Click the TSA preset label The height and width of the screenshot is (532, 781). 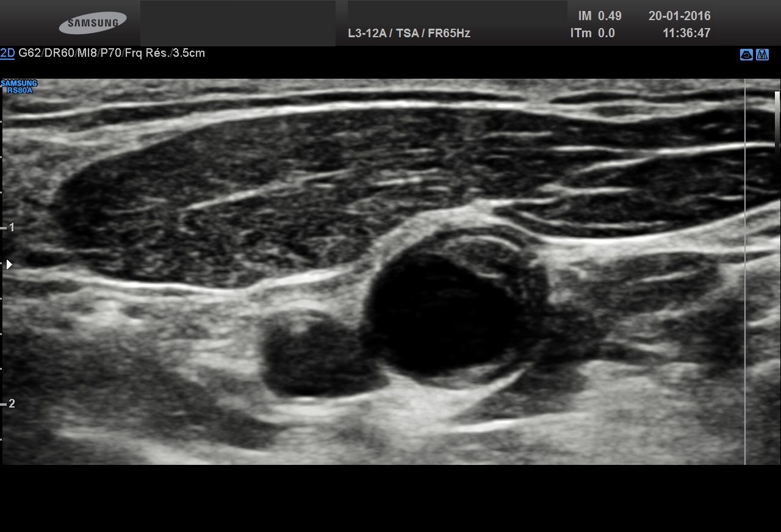[x=407, y=33]
